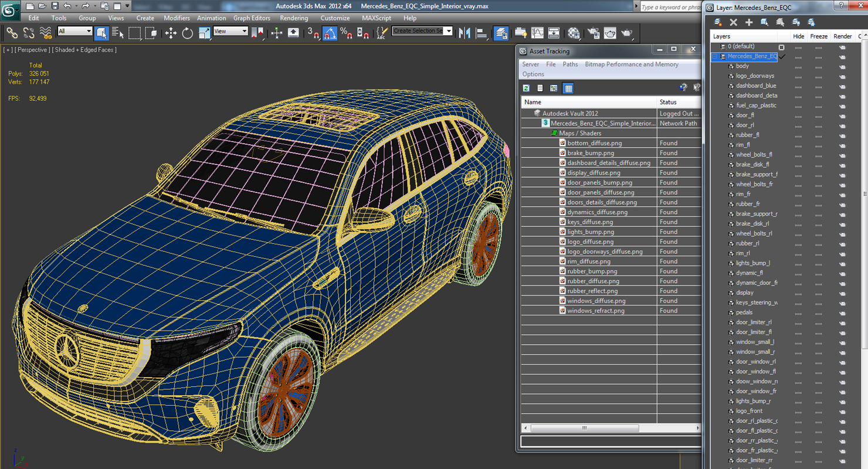868x469 pixels.
Task: Open reference coordinate system 'View' dropdown
Action: click(230, 31)
